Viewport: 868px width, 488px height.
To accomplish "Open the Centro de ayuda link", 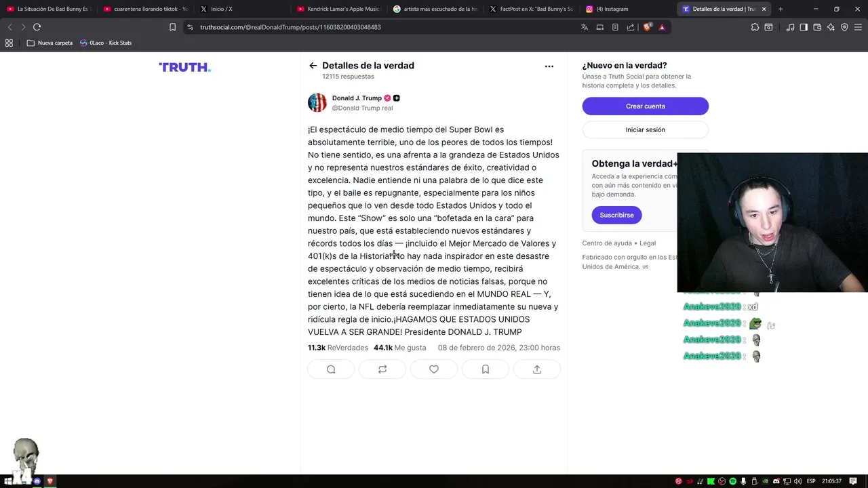I will (607, 243).
